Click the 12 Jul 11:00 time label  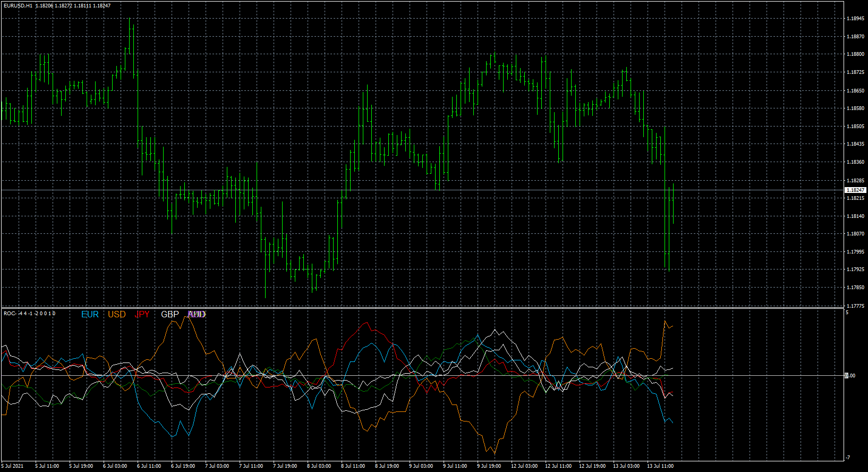click(558, 466)
